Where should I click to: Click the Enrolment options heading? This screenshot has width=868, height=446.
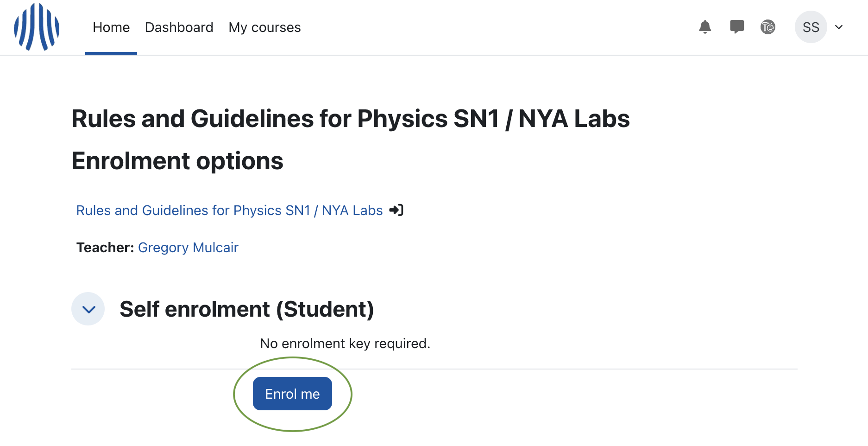(x=177, y=161)
